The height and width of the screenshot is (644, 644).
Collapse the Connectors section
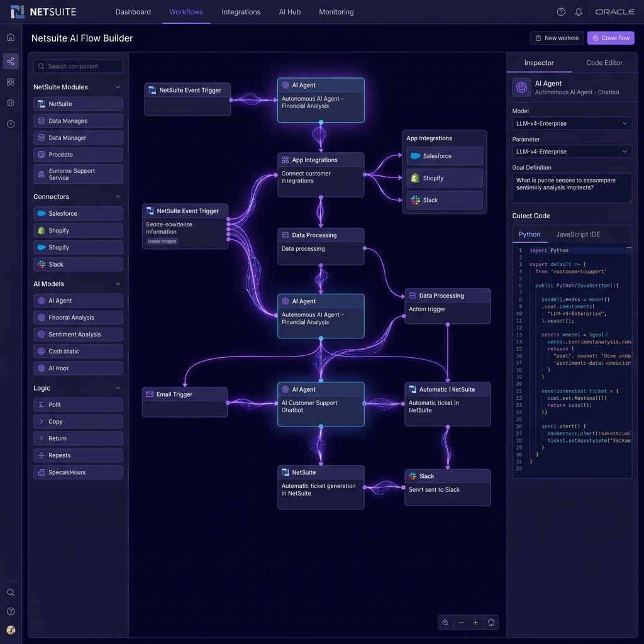[118, 197]
